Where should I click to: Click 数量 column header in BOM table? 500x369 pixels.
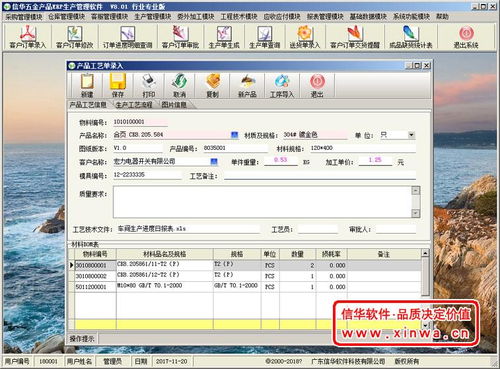click(297, 254)
